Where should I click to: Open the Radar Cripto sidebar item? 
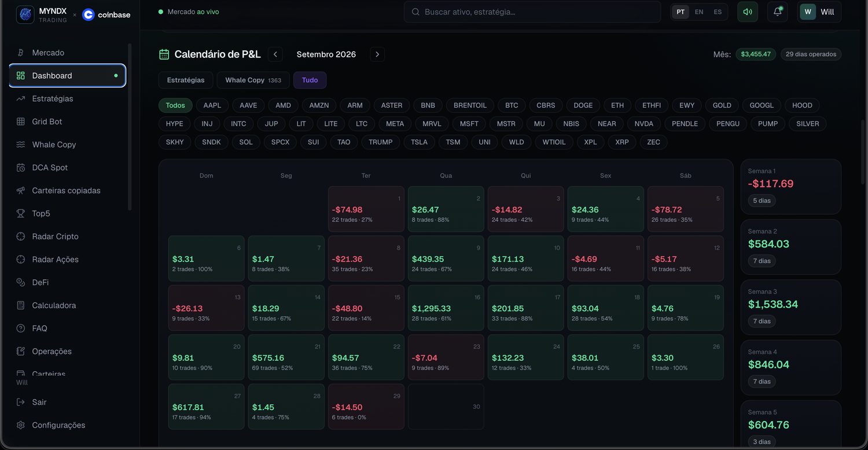pyautogui.click(x=67, y=236)
